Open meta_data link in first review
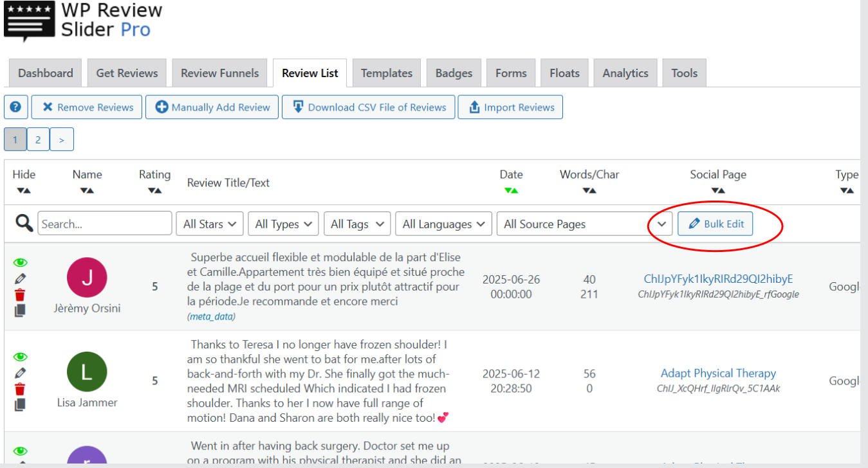The height and width of the screenshot is (468, 868). (212, 317)
